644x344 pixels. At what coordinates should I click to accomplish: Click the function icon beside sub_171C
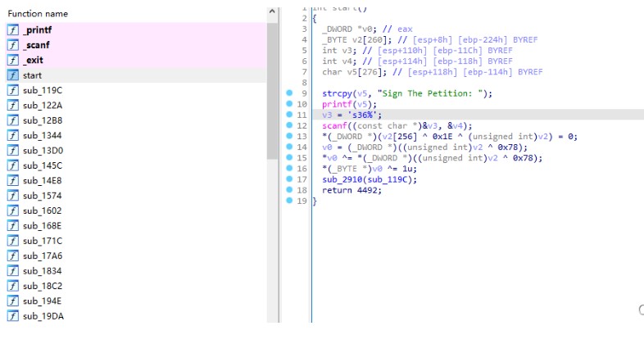[x=13, y=241]
